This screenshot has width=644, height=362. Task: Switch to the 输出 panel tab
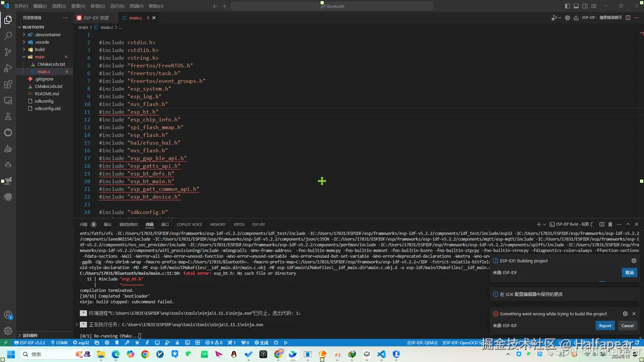[108, 224]
